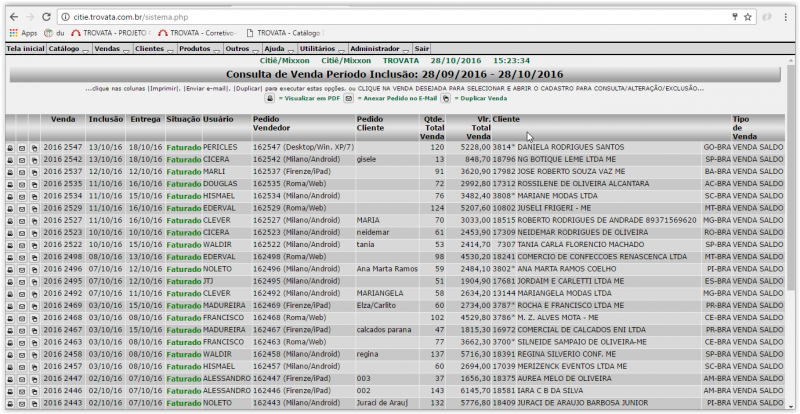This screenshot has height=414, width=800.
Task: Open the 'du' bookmark
Action: point(55,33)
